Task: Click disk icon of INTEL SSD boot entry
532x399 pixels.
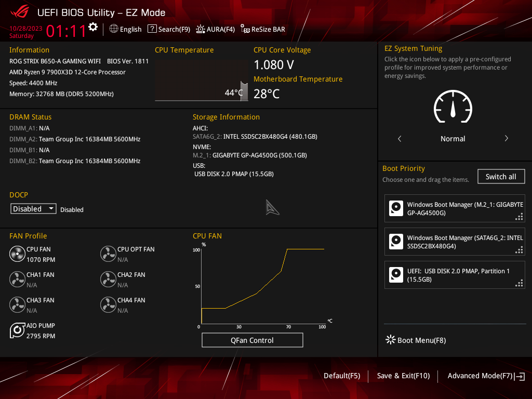Action: pos(396,242)
